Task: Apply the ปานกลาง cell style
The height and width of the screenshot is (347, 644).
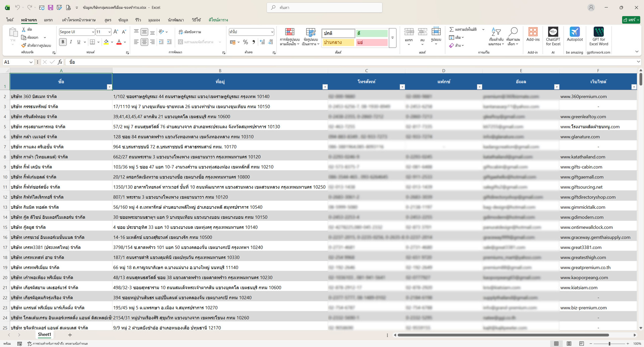Action: point(338,42)
